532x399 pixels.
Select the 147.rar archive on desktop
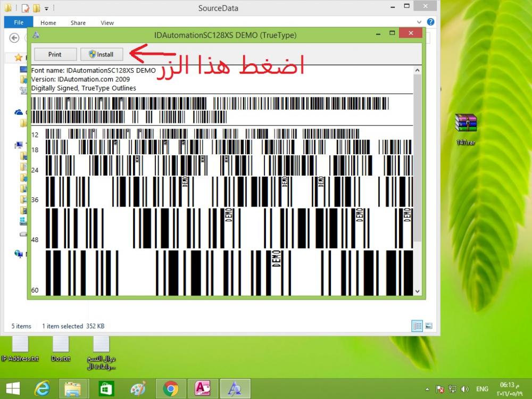tap(466, 129)
